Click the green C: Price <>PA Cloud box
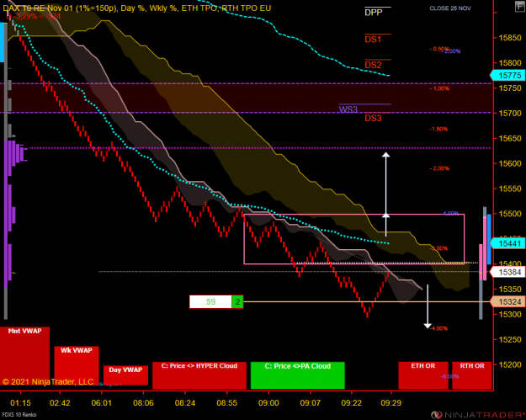 (298, 375)
